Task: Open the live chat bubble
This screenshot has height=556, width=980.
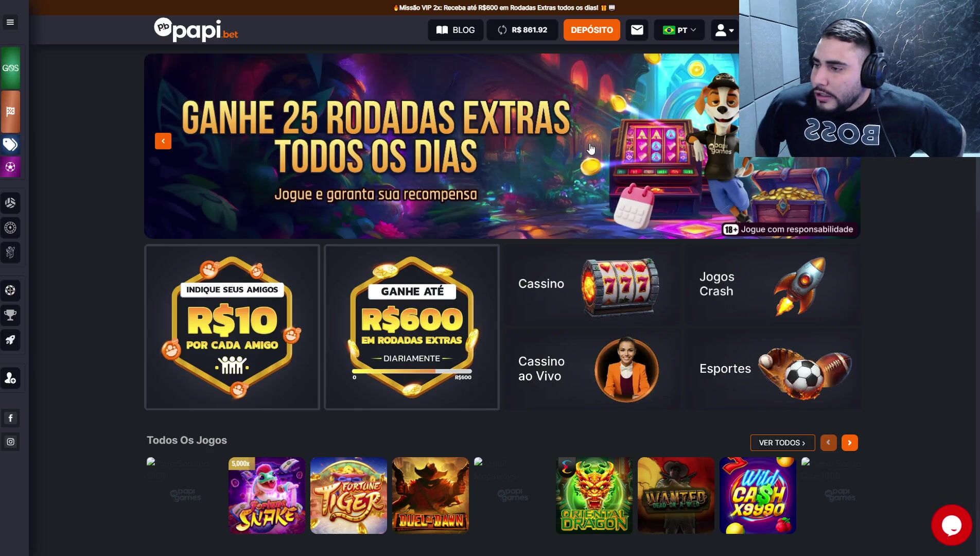Action: point(951,525)
